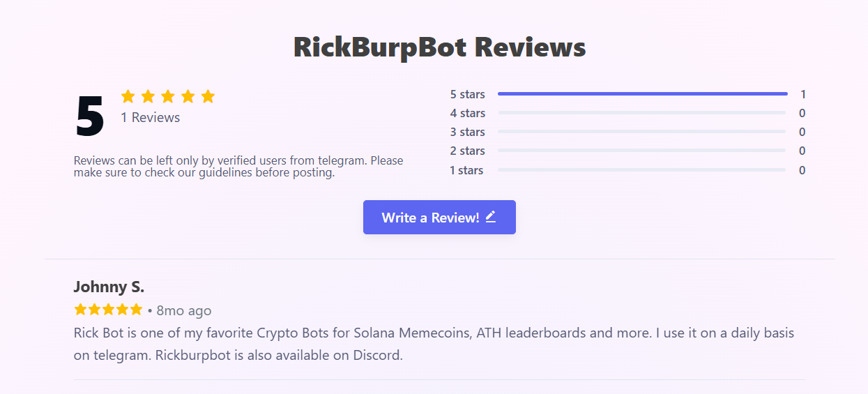Viewport: 868px width, 394px height.
Task: Click the large 5 average rating number
Action: pos(90,116)
